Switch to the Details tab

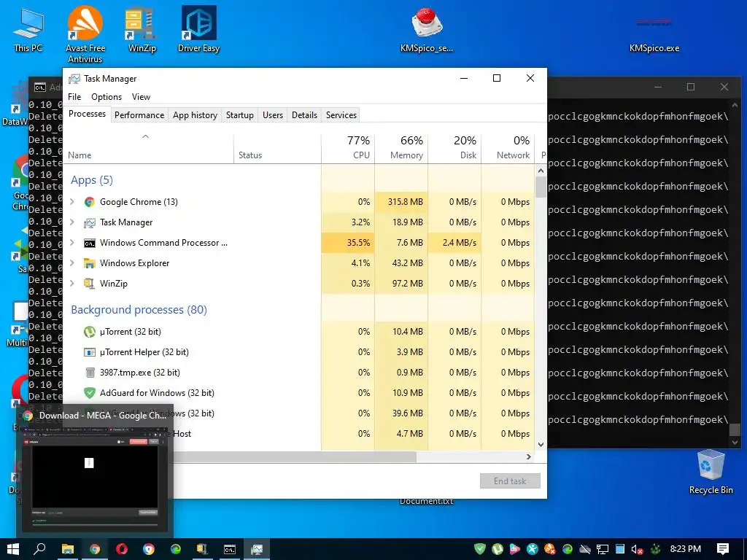[x=304, y=115]
